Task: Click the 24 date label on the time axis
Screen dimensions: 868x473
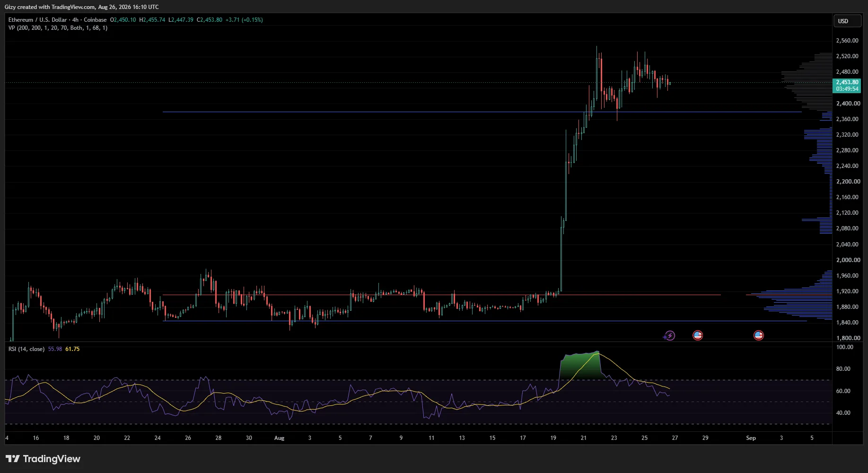Action: pos(158,438)
